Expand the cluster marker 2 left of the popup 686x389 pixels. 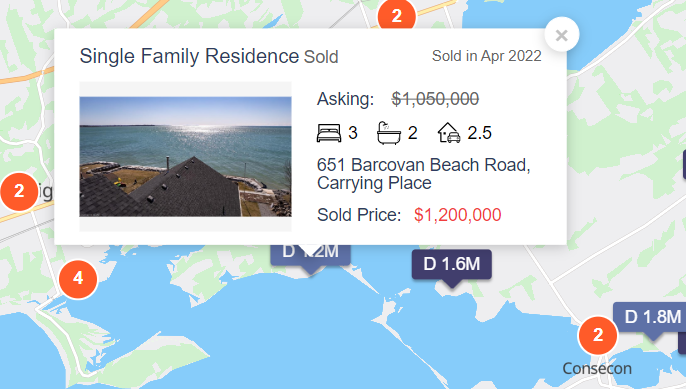tap(19, 191)
